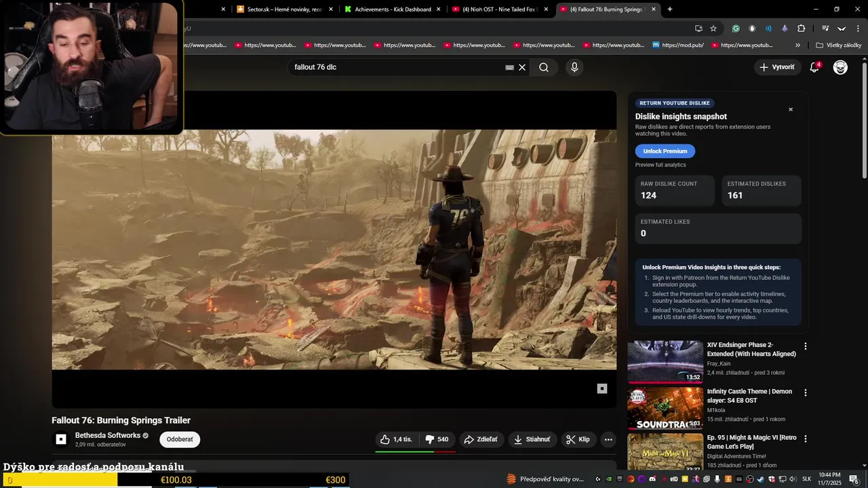The image size is (868, 488).
Task: Like the Burning Springs trailer video
Action: [396, 439]
